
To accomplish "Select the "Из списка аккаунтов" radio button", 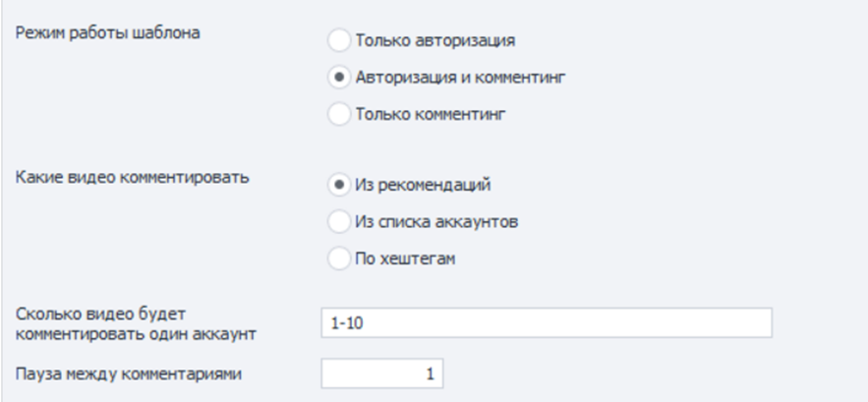I will click(x=338, y=220).
